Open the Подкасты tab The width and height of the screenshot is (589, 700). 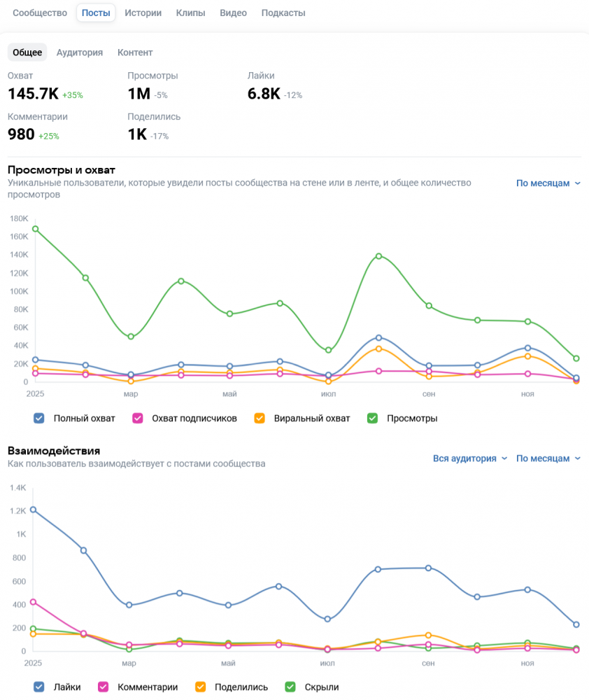click(x=283, y=13)
